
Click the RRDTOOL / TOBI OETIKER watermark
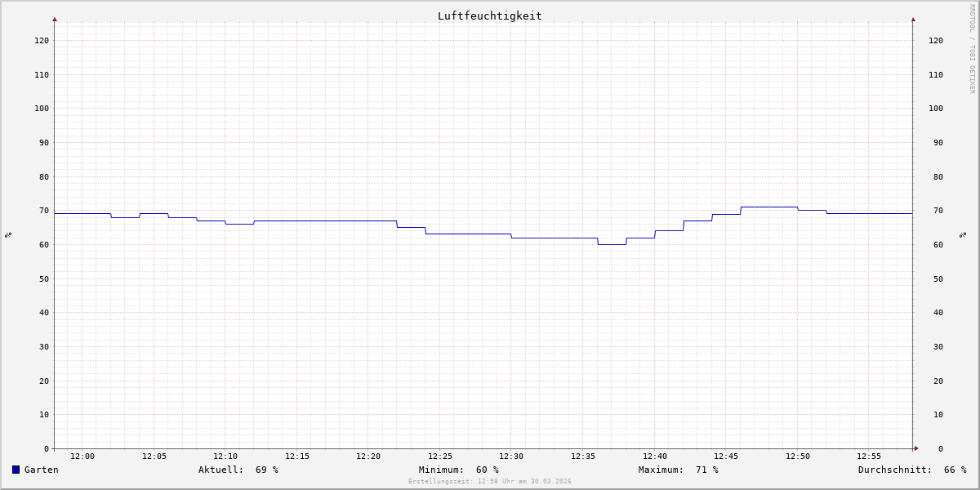click(972, 49)
